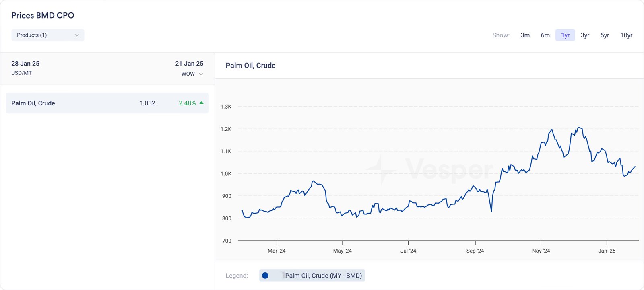
Task: Click the Palm Oil, Crude chart title
Action: (250, 66)
